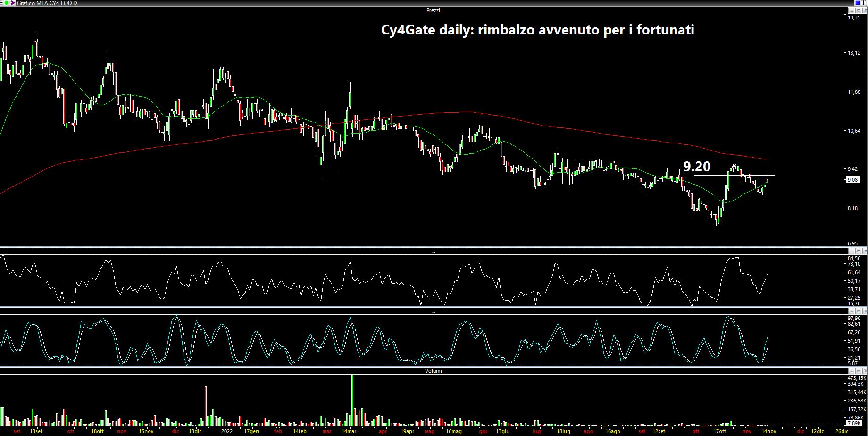Viewport: 868px width, 436px height.
Task: Click the 2022 date label
Action: tap(227, 431)
